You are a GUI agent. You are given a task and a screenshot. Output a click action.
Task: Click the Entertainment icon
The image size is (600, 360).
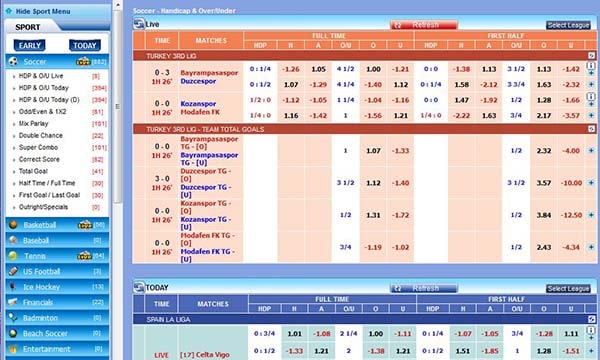pyautogui.click(x=13, y=349)
